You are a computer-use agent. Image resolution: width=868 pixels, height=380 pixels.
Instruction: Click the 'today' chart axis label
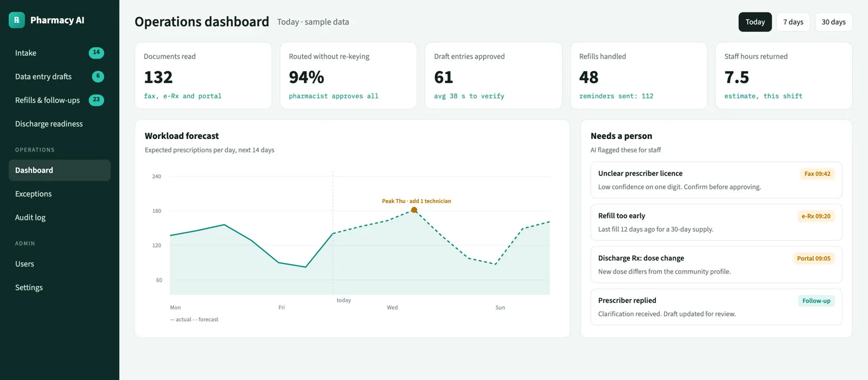click(343, 300)
